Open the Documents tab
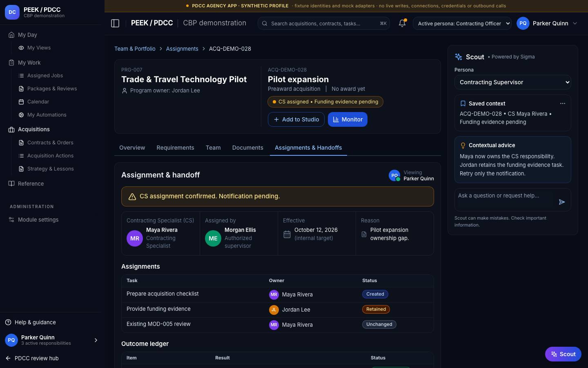This screenshot has height=368, width=588. click(248, 148)
